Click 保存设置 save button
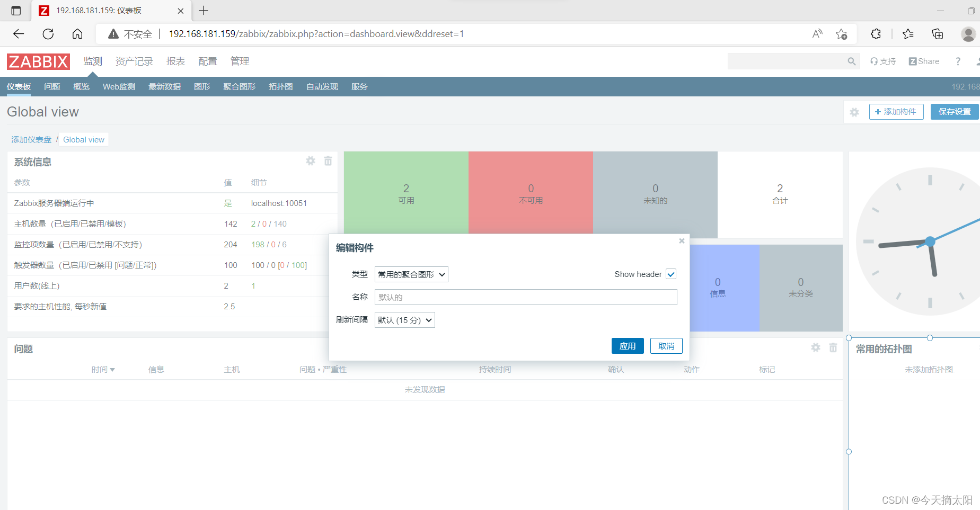The height and width of the screenshot is (510, 980). tap(955, 112)
